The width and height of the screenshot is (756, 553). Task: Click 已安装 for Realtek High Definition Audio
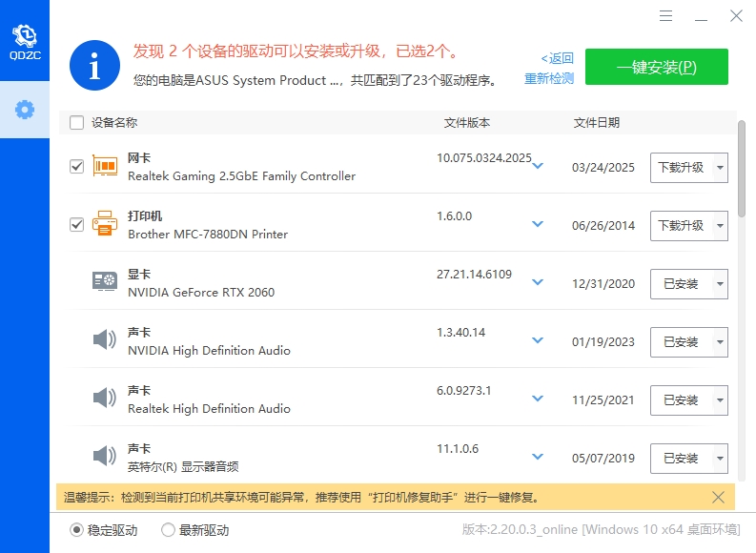click(x=682, y=400)
